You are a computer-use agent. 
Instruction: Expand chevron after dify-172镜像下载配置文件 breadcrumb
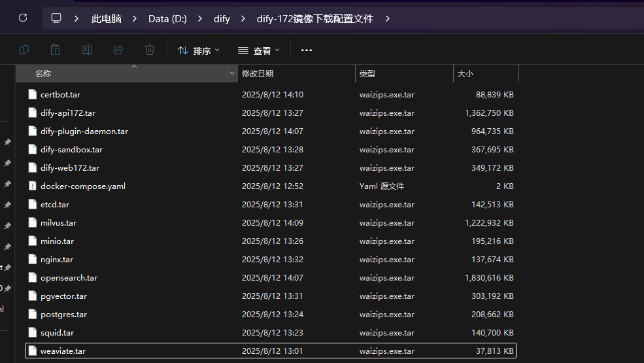click(387, 18)
